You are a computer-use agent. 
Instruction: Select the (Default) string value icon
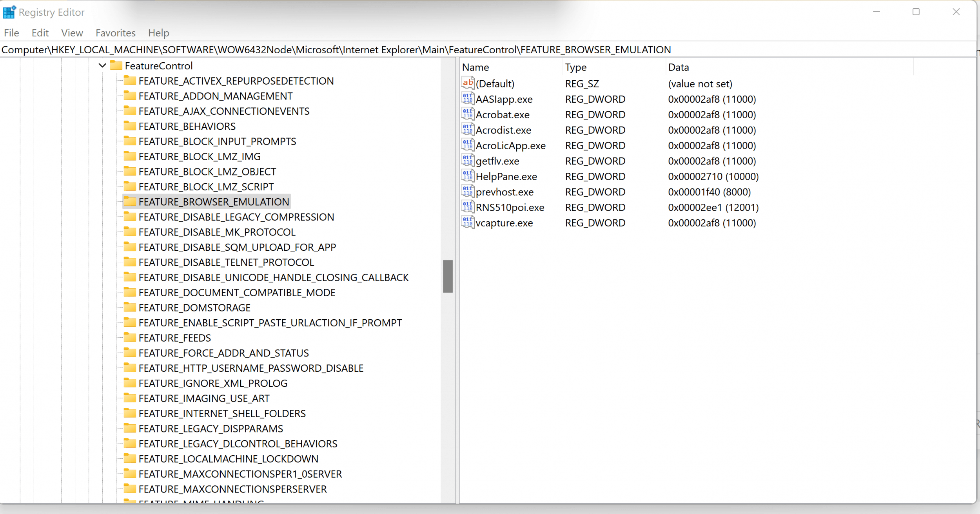point(468,83)
